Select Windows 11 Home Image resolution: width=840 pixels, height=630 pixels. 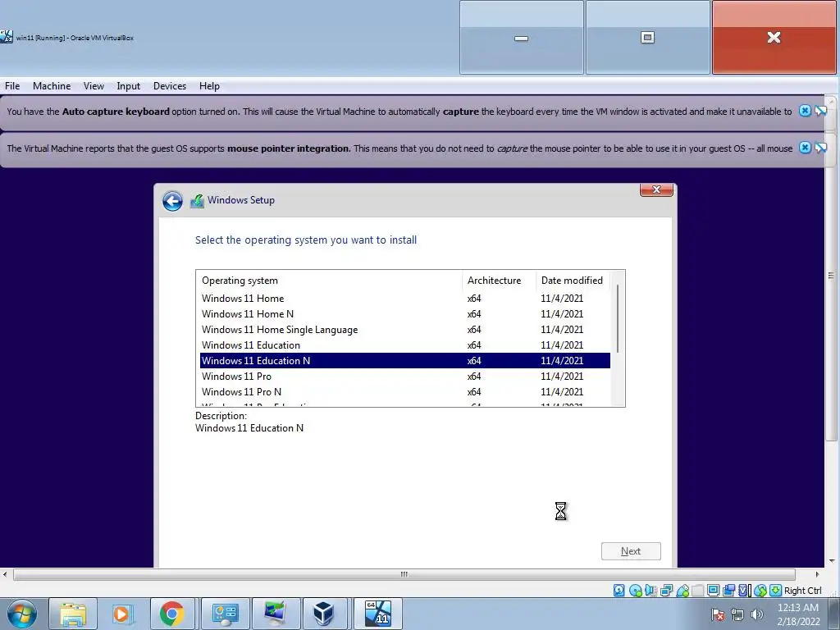(405, 299)
